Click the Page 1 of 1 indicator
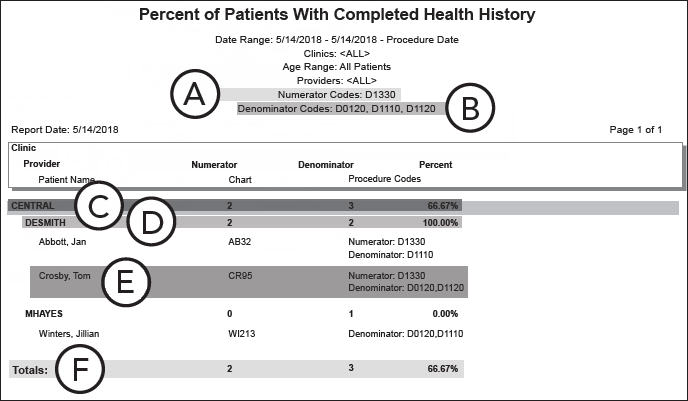Screen dimensions: 688x401 pos(636,130)
